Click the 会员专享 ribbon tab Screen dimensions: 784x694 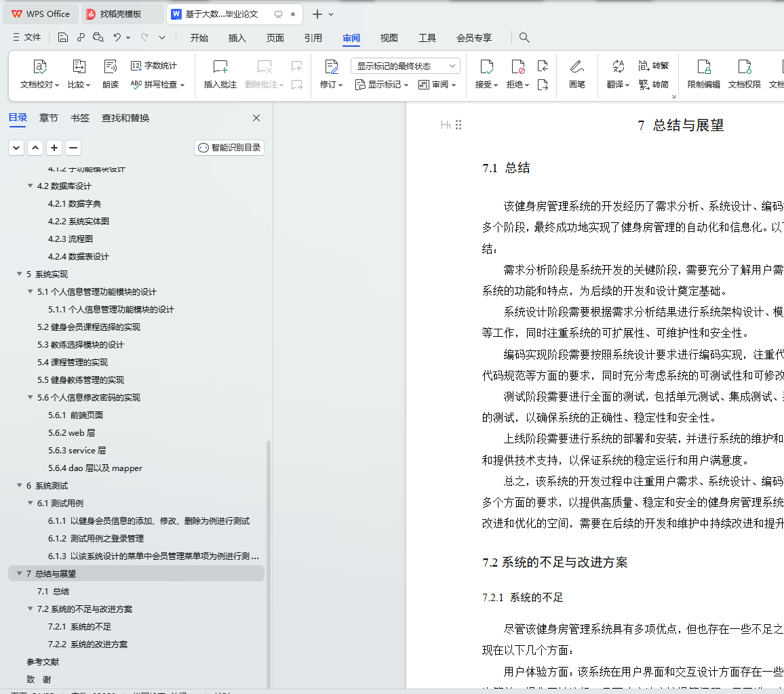tap(473, 37)
